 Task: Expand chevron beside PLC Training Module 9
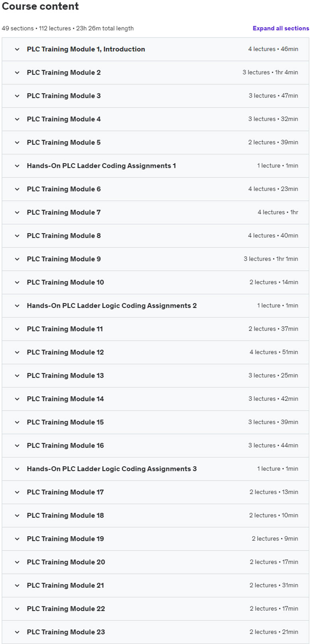pos(17,259)
